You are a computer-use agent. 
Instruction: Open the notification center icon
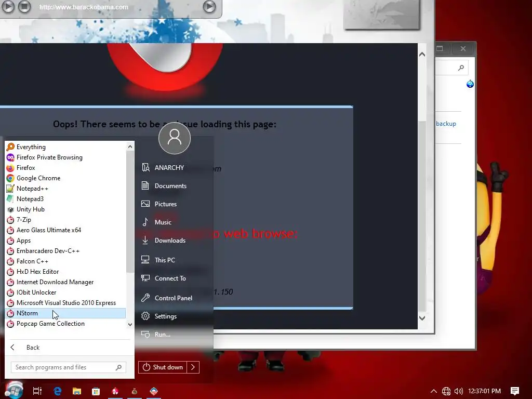point(515,391)
